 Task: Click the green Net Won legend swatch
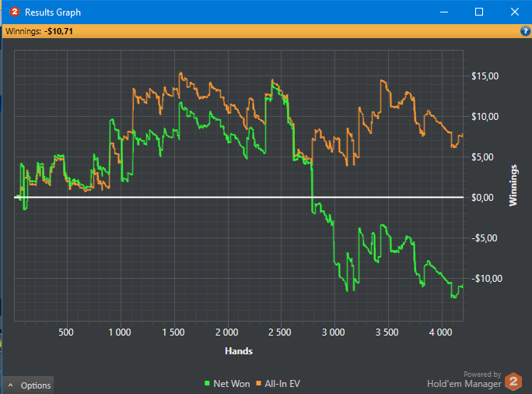[207, 383]
